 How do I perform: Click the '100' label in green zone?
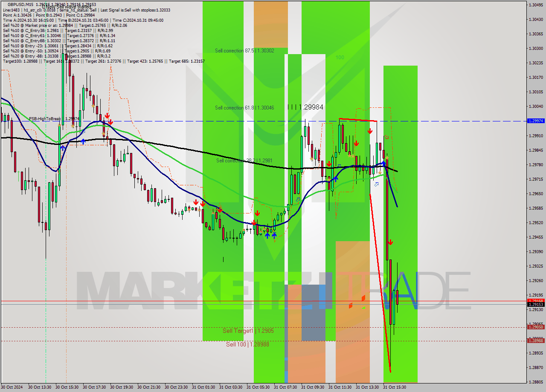340,58
